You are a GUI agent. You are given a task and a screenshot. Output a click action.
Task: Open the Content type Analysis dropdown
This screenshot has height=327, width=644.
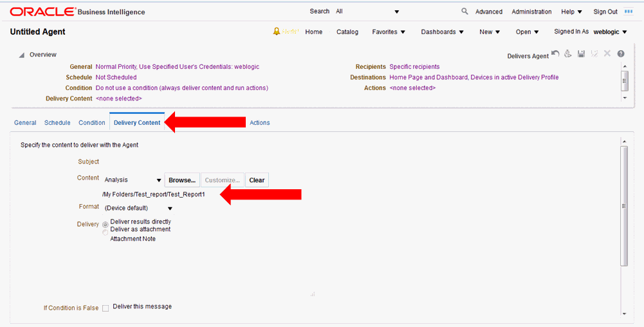(x=133, y=180)
